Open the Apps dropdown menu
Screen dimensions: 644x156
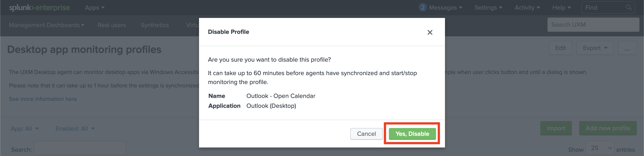95,8
